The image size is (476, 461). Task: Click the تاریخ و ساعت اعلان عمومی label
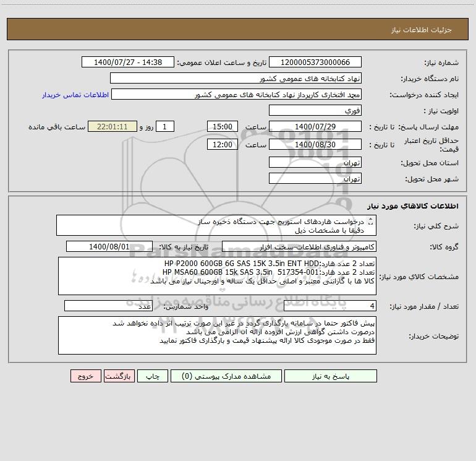point(222,62)
